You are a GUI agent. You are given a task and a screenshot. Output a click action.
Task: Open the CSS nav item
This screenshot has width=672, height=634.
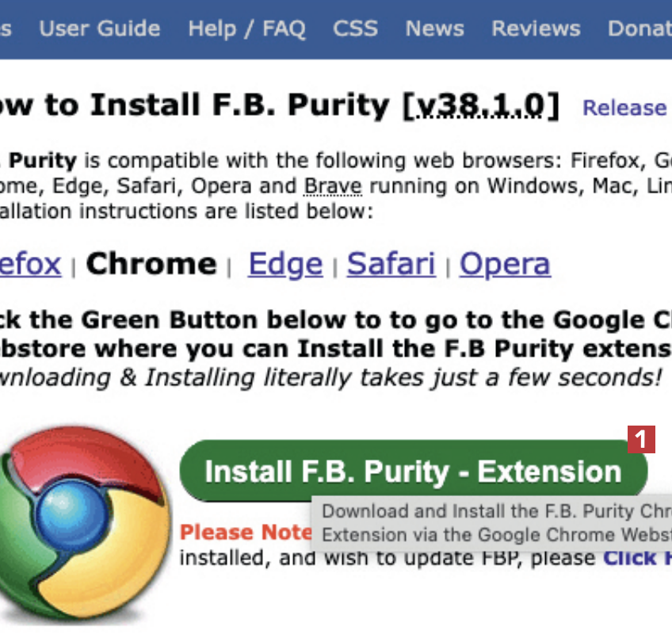(x=355, y=29)
